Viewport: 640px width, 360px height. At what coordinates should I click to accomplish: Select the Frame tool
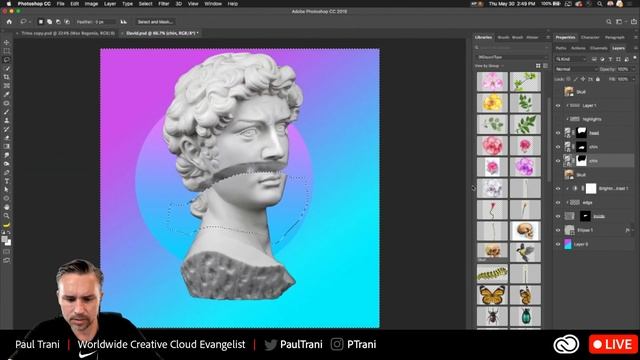[x=7, y=86]
